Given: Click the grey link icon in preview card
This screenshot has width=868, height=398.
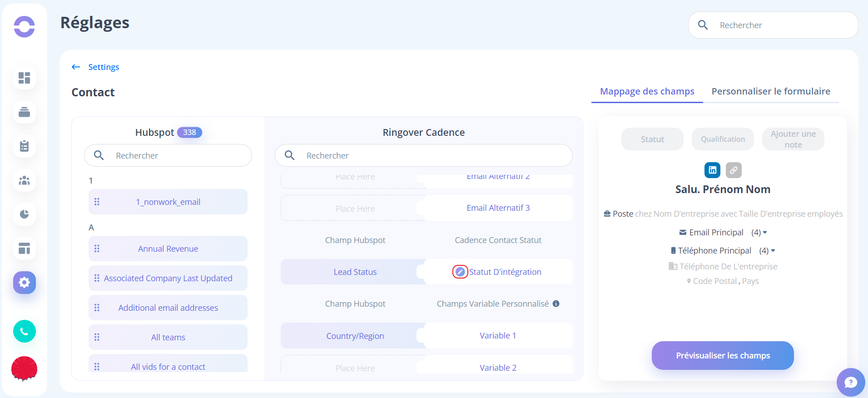Looking at the screenshot, I should point(734,170).
